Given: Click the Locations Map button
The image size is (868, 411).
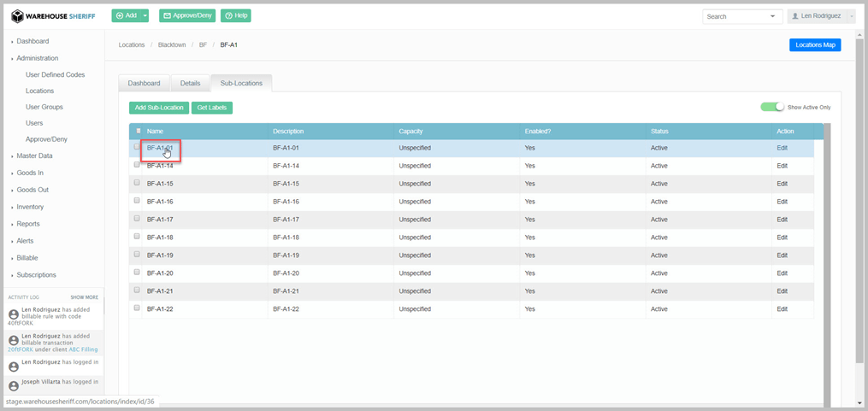Looking at the screenshot, I should click(x=814, y=44).
